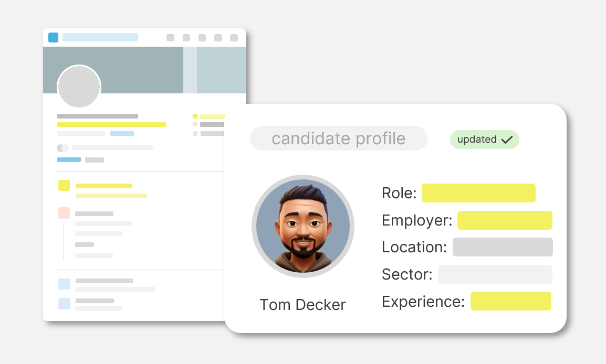Click the yellow square experience entry icon

click(x=64, y=185)
